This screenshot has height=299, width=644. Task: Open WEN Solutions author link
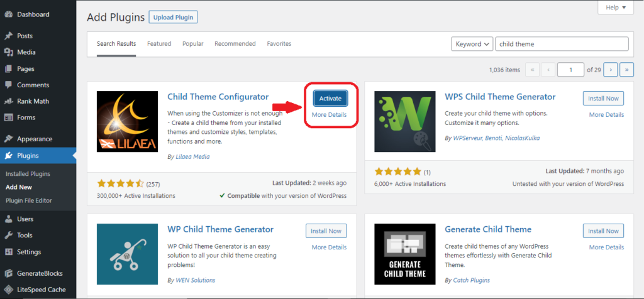[196, 280]
